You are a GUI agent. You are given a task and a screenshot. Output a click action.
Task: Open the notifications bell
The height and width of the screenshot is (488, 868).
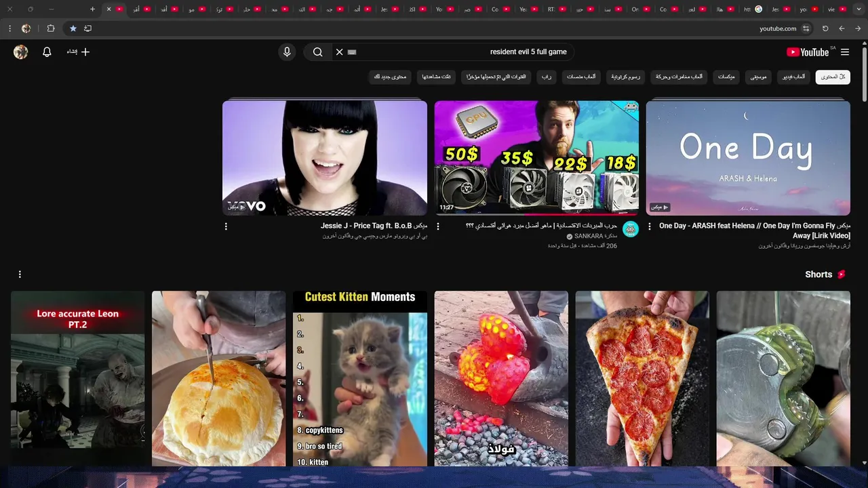coord(47,52)
